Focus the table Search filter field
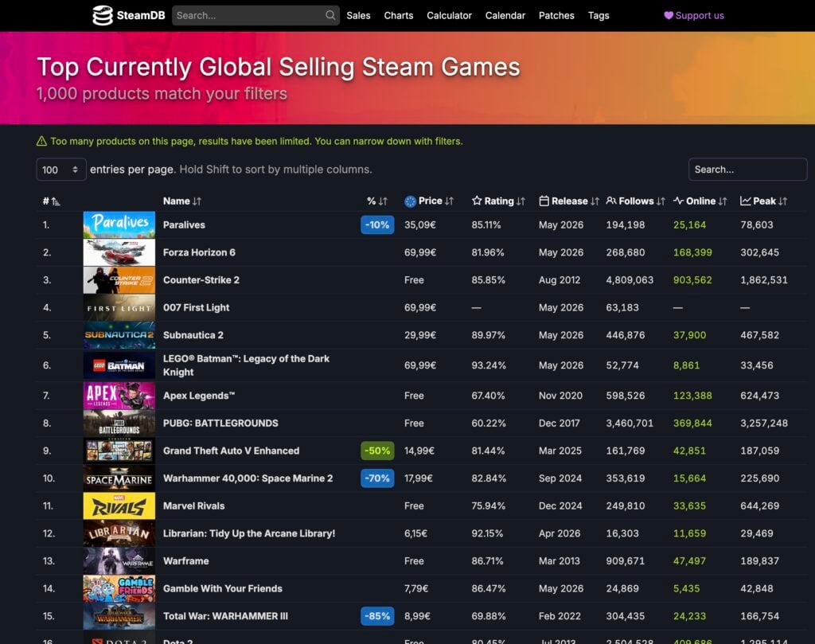The image size is (815, 644). point(747,170)
